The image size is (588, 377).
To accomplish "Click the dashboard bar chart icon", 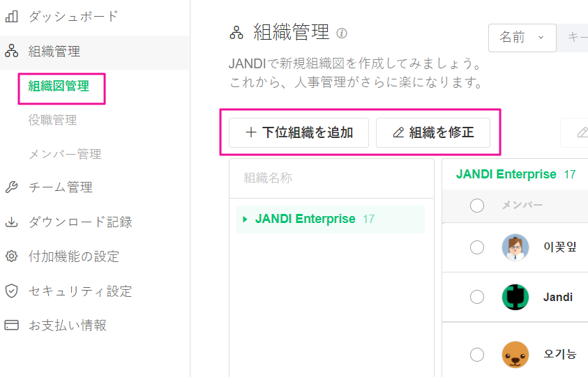I will (12, 16).
